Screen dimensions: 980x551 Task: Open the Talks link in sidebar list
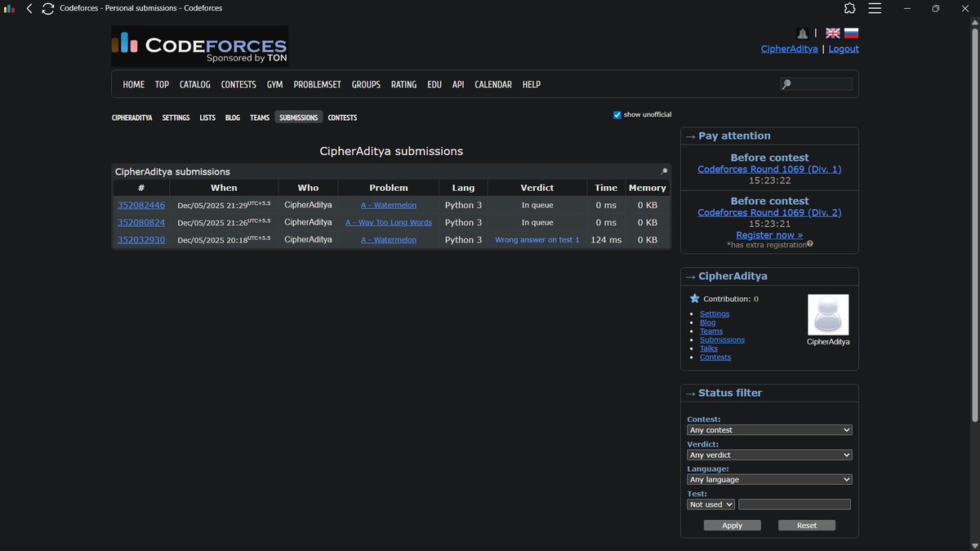(709, 349)
